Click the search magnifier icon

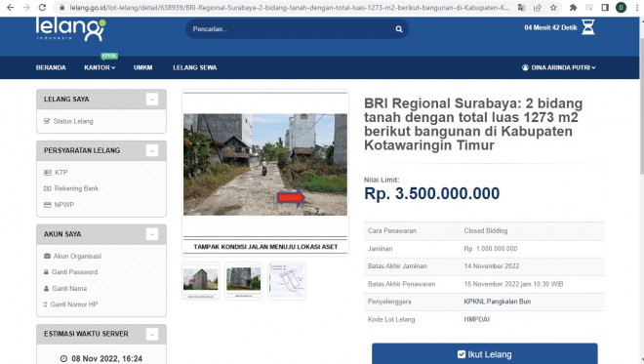[x=399, y=29]
